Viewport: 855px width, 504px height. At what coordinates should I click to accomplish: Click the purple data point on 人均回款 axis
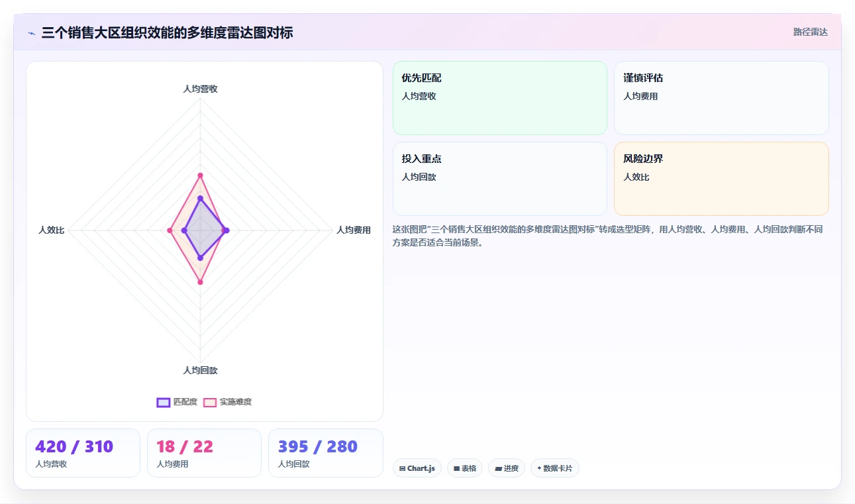[x=200, y=258]
